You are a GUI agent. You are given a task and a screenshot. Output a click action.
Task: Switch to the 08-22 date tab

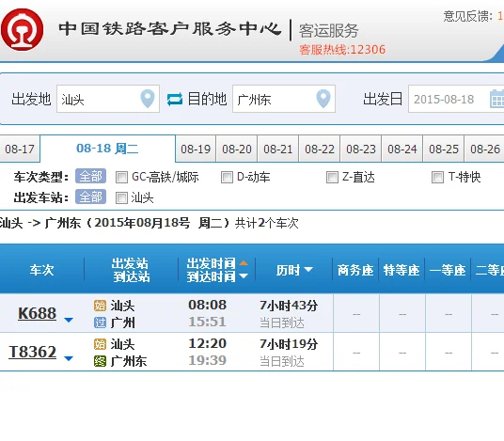pyautogui.click(x=320, y=150)
